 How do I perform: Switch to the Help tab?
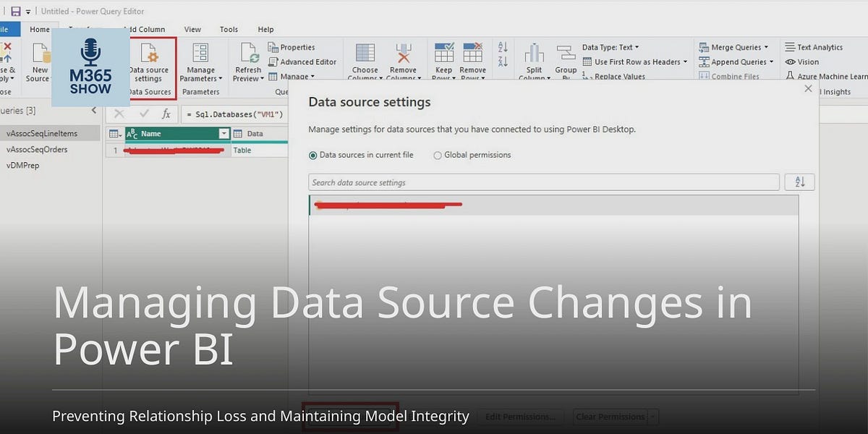point(265,30)
